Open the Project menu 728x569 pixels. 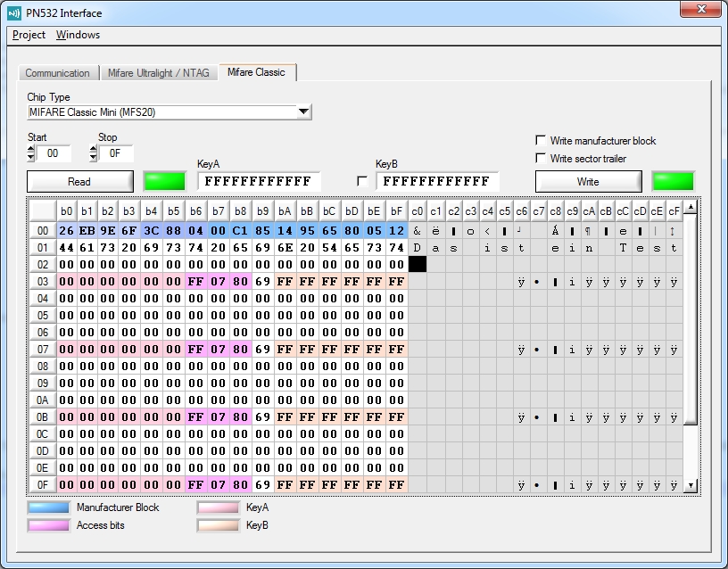29,35
